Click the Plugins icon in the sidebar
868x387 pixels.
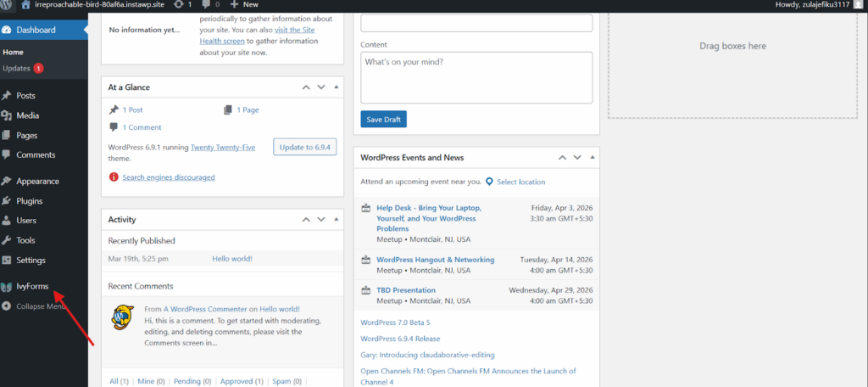pos(7,200)
